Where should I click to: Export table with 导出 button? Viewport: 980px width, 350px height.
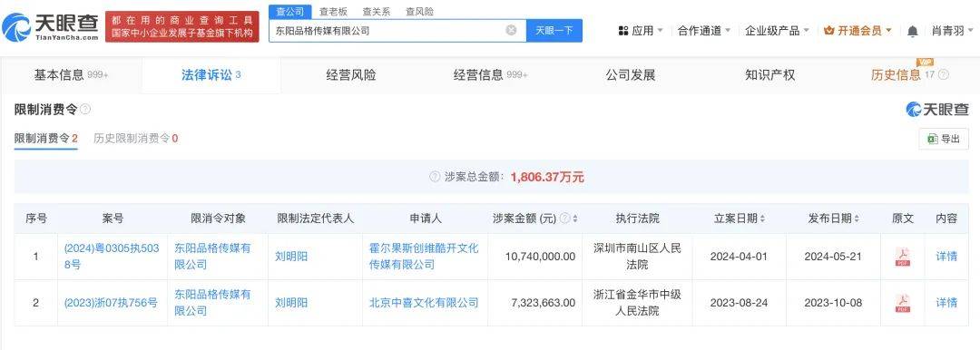pyautogui.click(x=943, y=139)
